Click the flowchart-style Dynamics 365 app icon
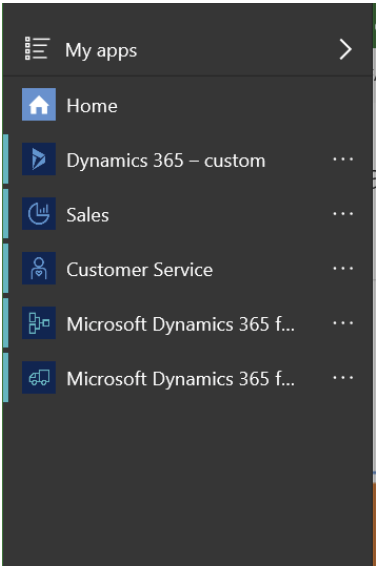The image size is (381, 570). pos(39,323)
